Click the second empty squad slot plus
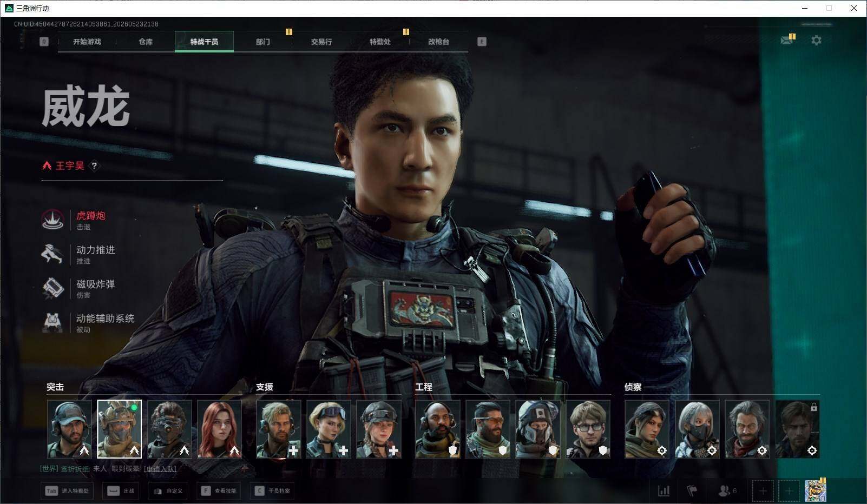Screen dimensions: 867x504 pyautogui.click(x=789, y=491)
